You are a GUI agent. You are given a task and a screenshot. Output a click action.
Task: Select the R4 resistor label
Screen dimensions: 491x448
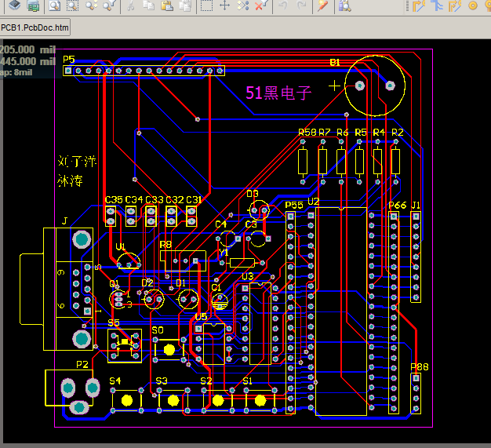point(379,133)
